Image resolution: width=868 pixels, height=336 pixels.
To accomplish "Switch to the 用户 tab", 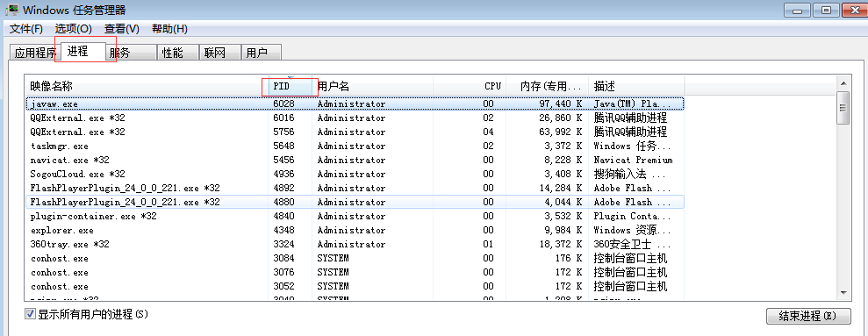I will (x=262, y=53).
